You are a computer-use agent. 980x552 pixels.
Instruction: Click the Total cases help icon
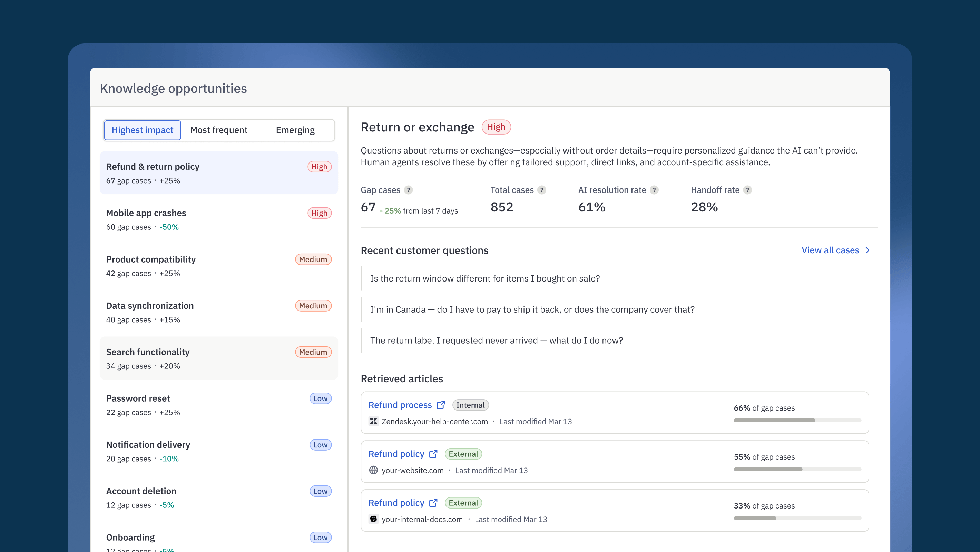pyautogui.click(x=541, y=190)
